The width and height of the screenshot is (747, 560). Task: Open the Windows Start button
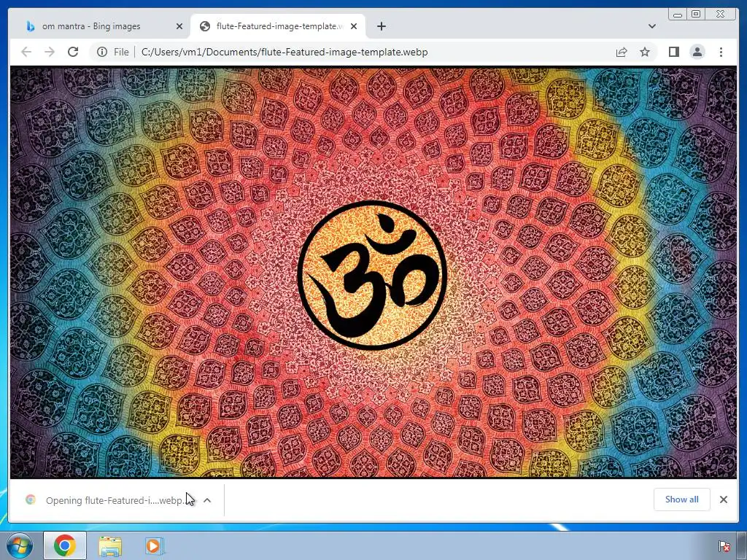(x=20, y=545)
